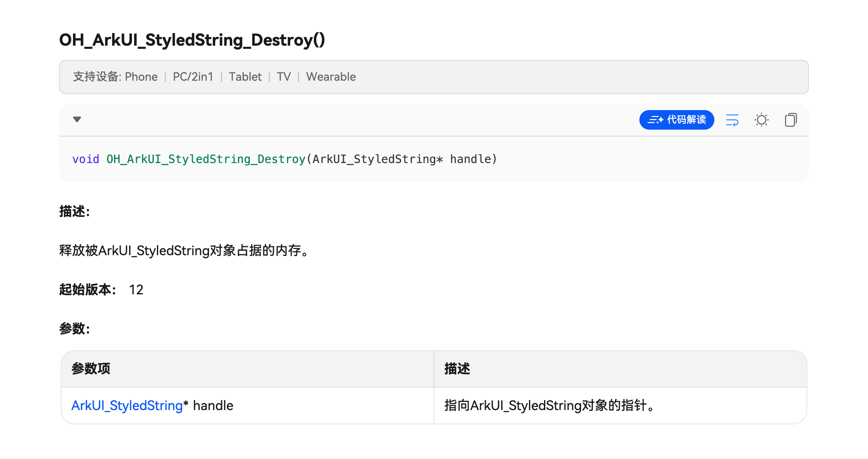This screenshot has width=868, height=459.
Task: Click the PC/2in1 device label
Action: pos(193,77)
